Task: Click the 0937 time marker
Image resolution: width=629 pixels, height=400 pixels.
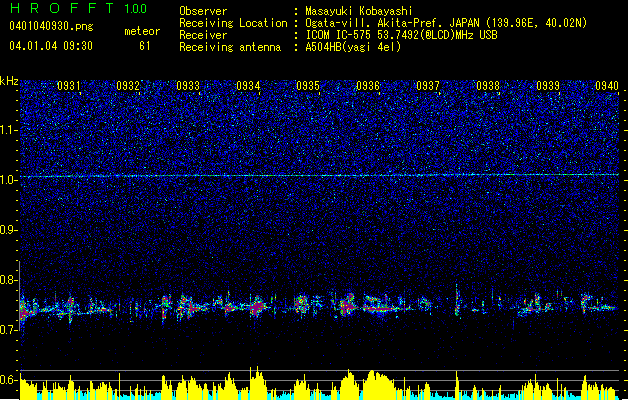Action: (x=428, y=85)
